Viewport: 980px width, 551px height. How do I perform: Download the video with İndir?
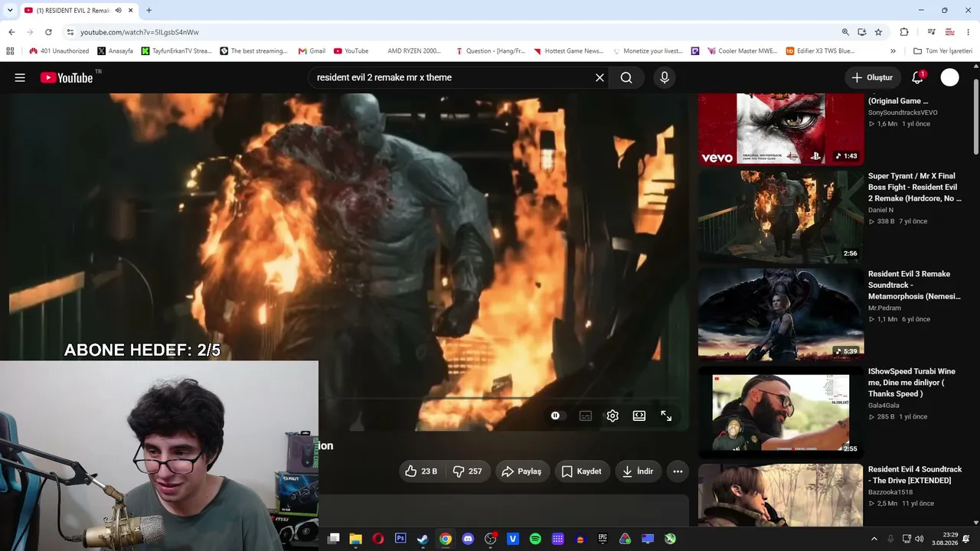click(x=638, y=471)
